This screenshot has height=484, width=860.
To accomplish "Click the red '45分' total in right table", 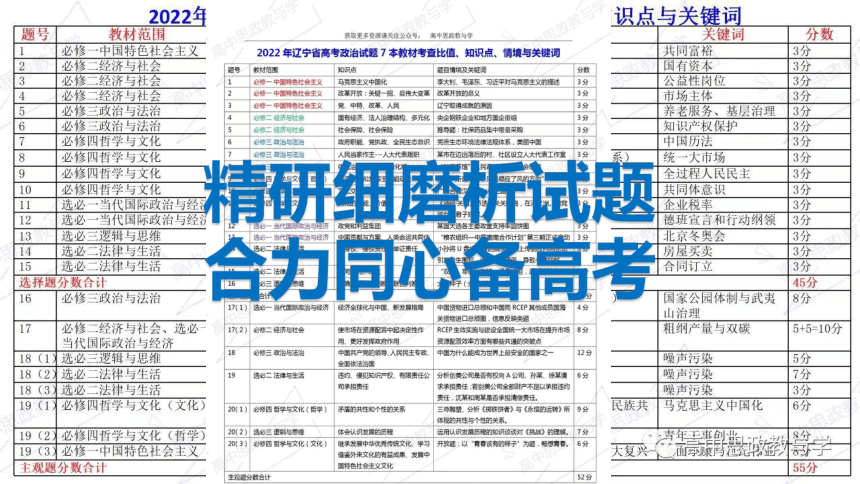I will (805, 283).
